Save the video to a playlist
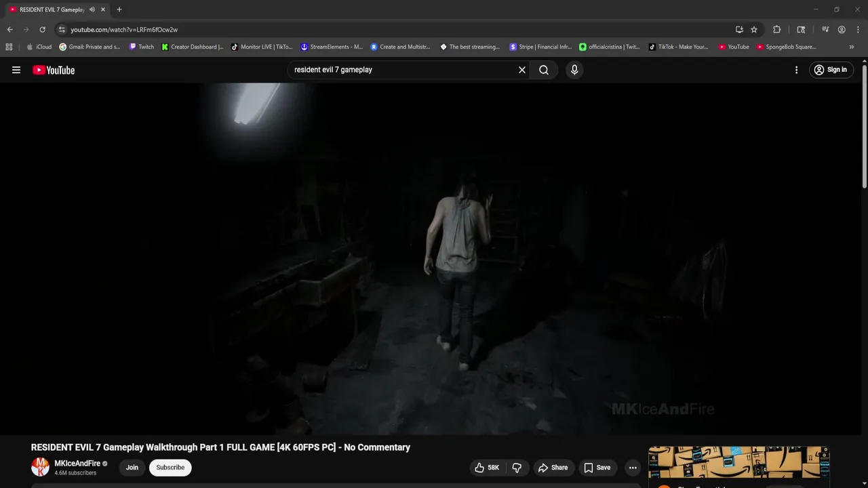The image size is (868, 488). (x=597, y=468)
